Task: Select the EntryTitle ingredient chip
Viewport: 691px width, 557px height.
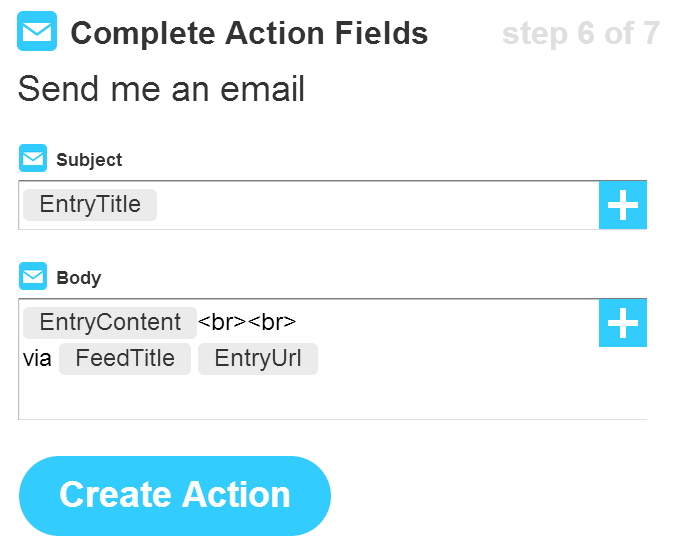Action: pyautogui.click(x=90, y=205)
